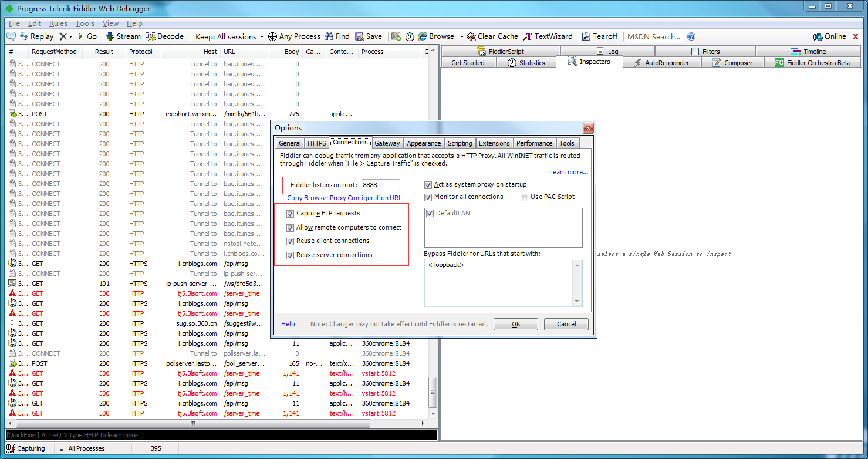Click the blue help question mark icon
The height and width of the screenshot is (459, 868).
691,36
